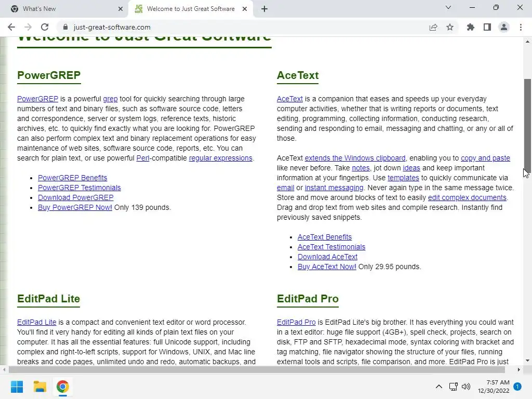This screenshot has width=532, height=399.
Task: Show hidden system tray icons
Action: [438, 387]
